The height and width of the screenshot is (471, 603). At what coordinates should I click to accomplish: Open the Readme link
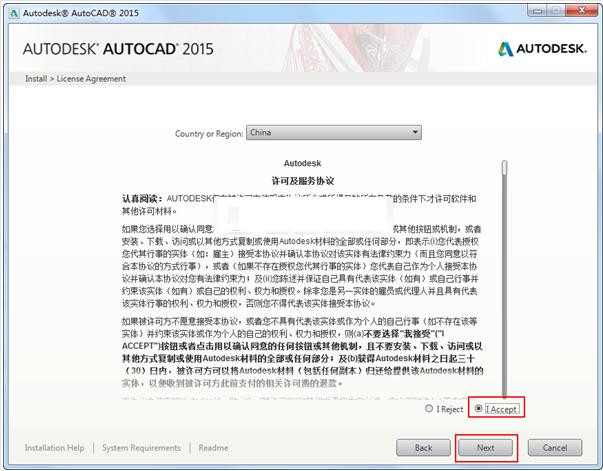point(213,448)
